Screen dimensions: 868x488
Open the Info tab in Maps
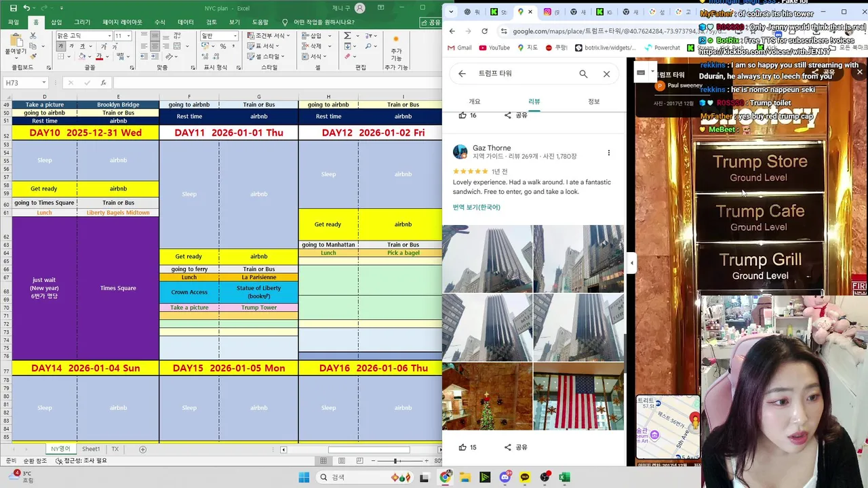click(x=594, y=102)
